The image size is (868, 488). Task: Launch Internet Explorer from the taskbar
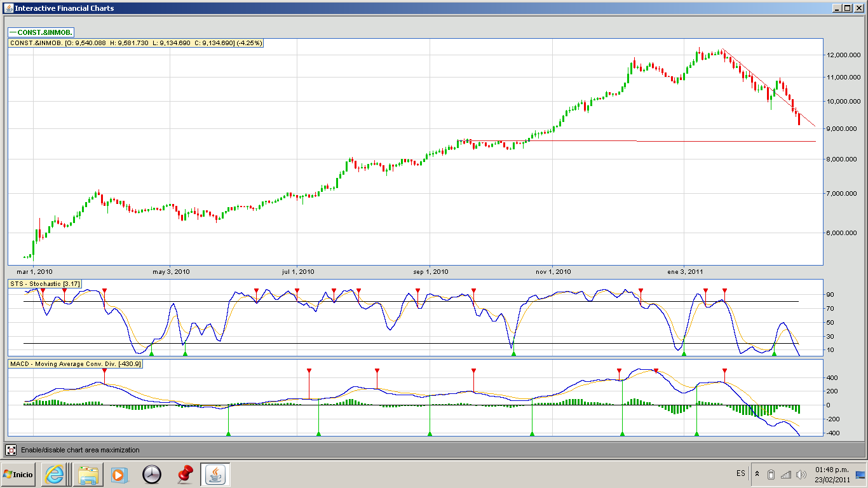point(54,474)
